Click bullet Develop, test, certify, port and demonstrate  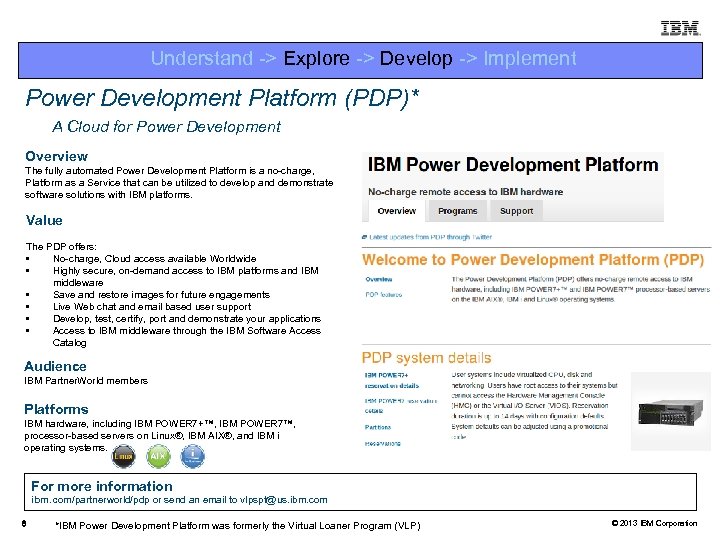pyautogui.click(x=187, y=318)
